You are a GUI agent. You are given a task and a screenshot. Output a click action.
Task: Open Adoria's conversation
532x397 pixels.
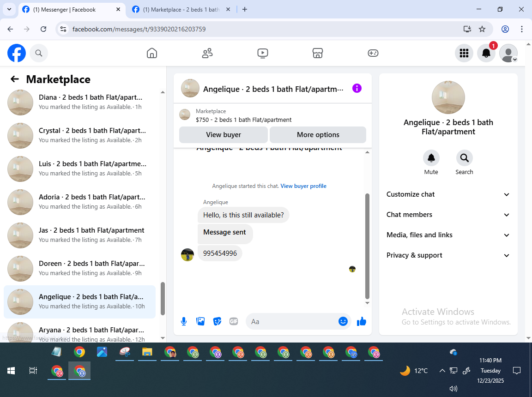click(80, 202)
